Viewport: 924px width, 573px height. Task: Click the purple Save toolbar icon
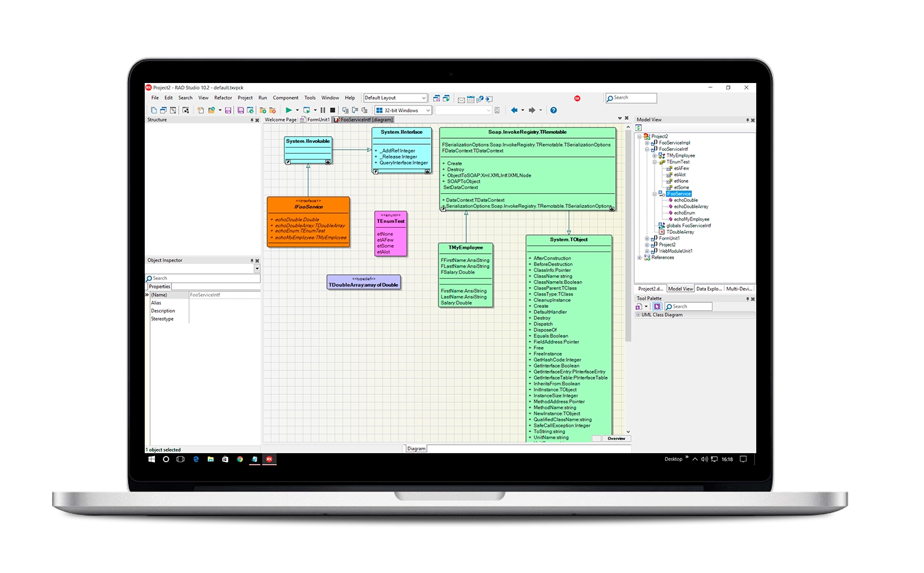coord(228,110)
